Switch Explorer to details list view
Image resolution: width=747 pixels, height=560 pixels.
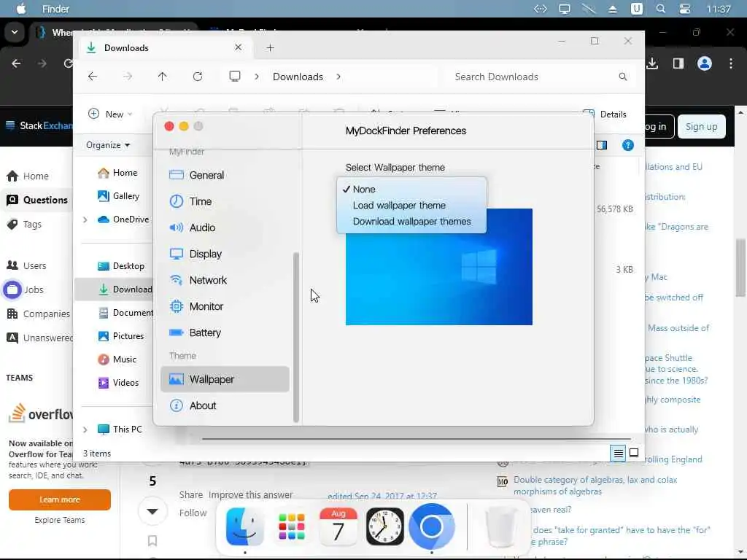tap(618, 454)
